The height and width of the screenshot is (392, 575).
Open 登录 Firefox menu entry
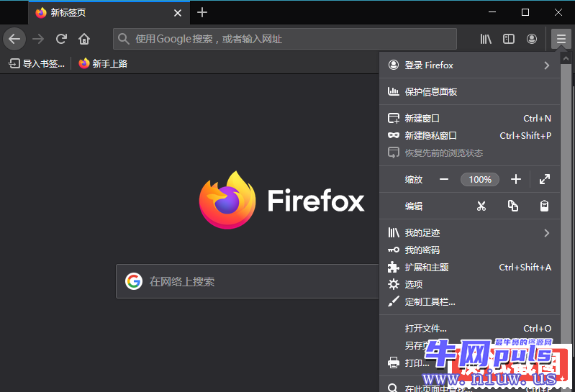[x=469, y=65]
